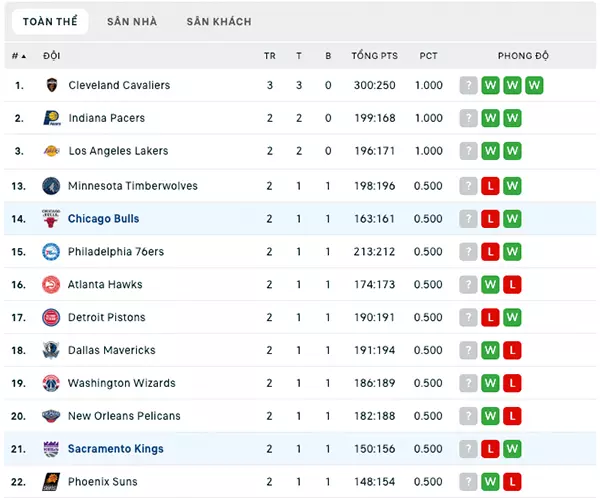
Task: Select the TOÀN THỂ tab
Action: 50,22
